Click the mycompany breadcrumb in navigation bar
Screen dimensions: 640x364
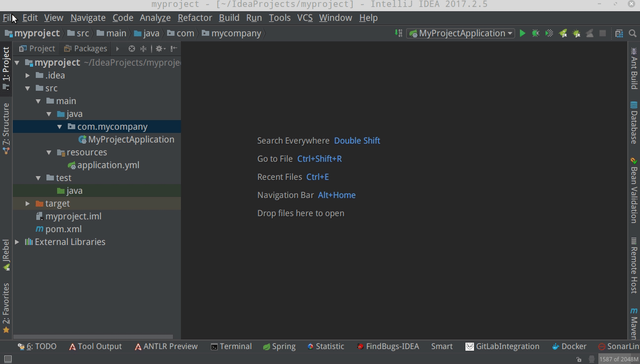click(x=232, y=34)
